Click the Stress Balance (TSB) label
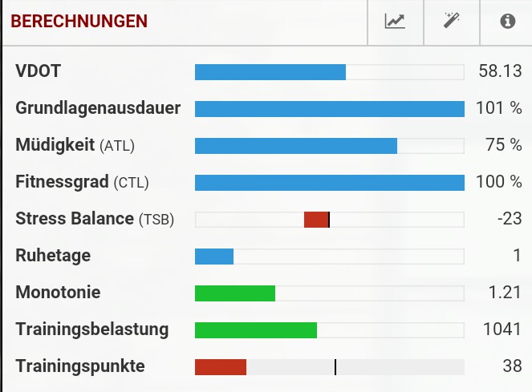This screenshot has width=532, height=392. pyautogui.click(x=95, y=219)
